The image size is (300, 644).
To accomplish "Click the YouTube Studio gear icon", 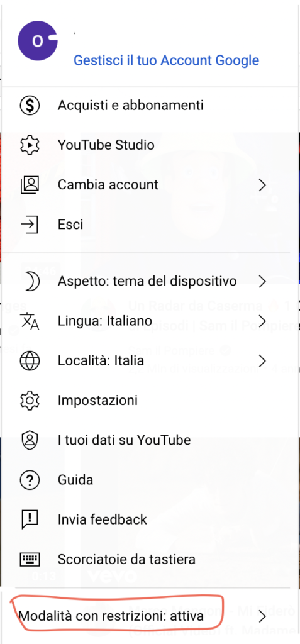I will (x=30, y=145).
